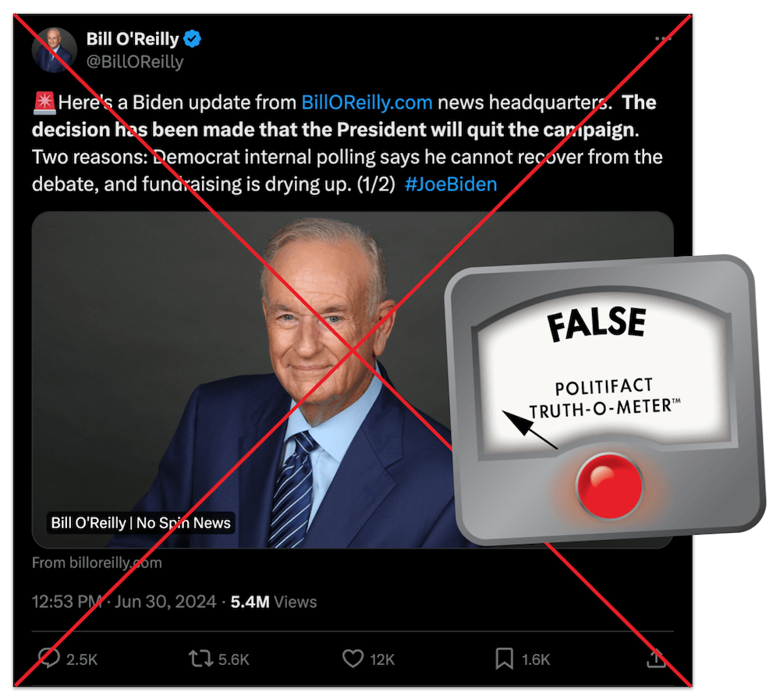Viewport: 780px width, 700px height.
Task: Click Bill O'Reilly profile avatar
Action: point(55,50)
